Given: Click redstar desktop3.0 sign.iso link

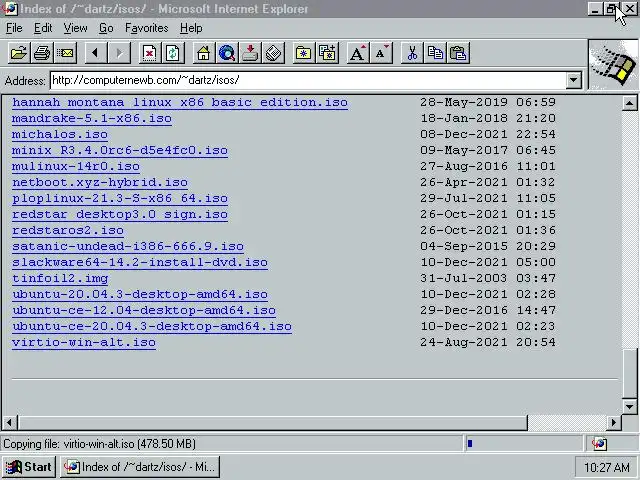Looking at the screenshot, I should click(x=120, y=214).
